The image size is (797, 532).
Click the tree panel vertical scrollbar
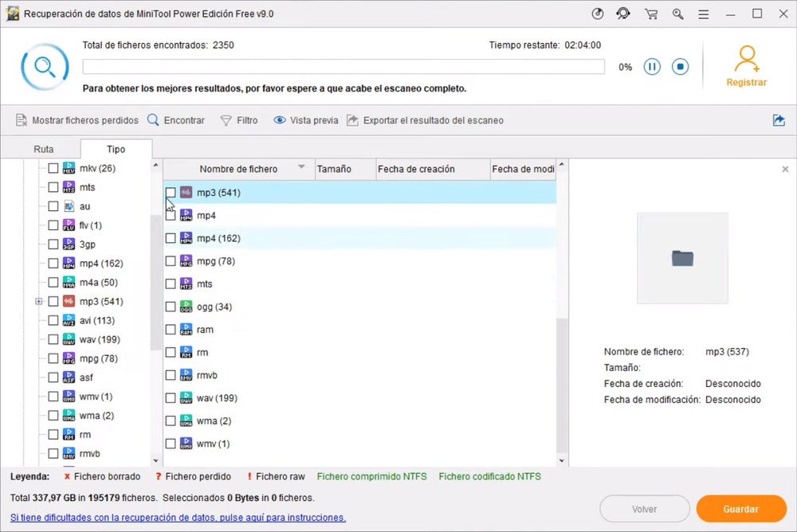[155, 282]
